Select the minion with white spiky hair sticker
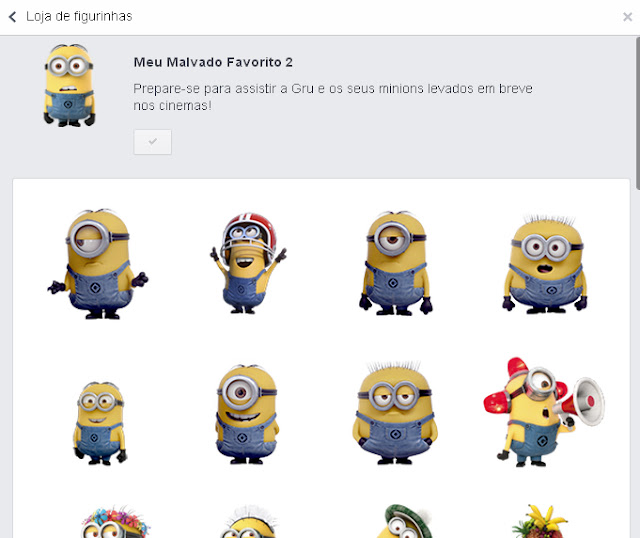This screenshot has width=640, height=538. point(249,521)
